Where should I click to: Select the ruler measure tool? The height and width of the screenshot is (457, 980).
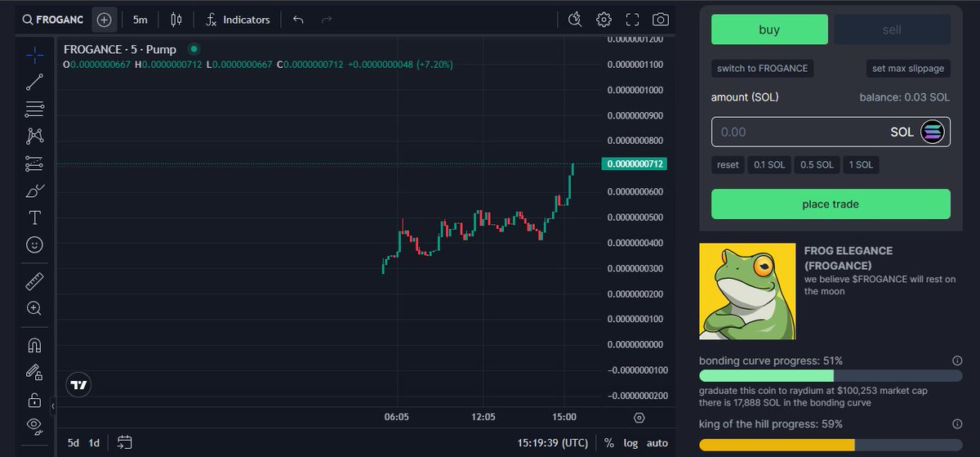tap(34, 282)
